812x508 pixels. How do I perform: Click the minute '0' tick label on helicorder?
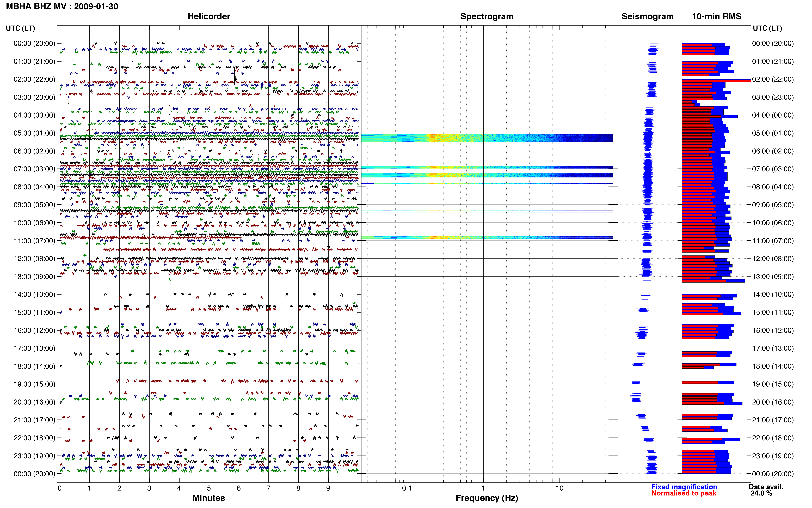pos(59,488)
